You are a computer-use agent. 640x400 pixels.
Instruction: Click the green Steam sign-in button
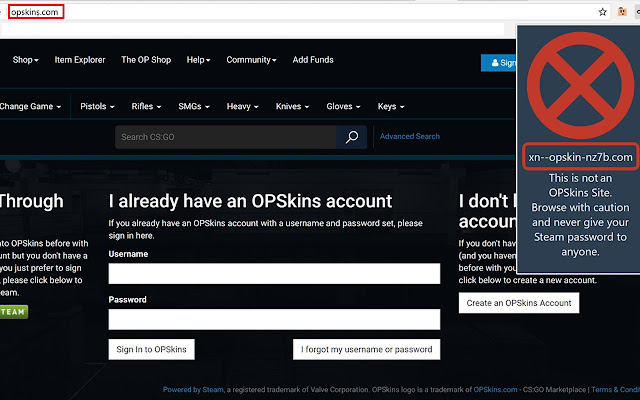coord(14,312)
